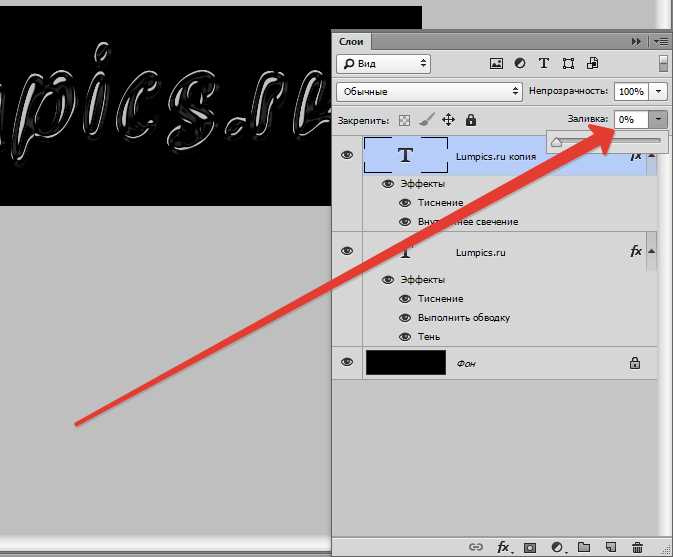Click the Непрозрачность 100% field

[x=631, y=91]
